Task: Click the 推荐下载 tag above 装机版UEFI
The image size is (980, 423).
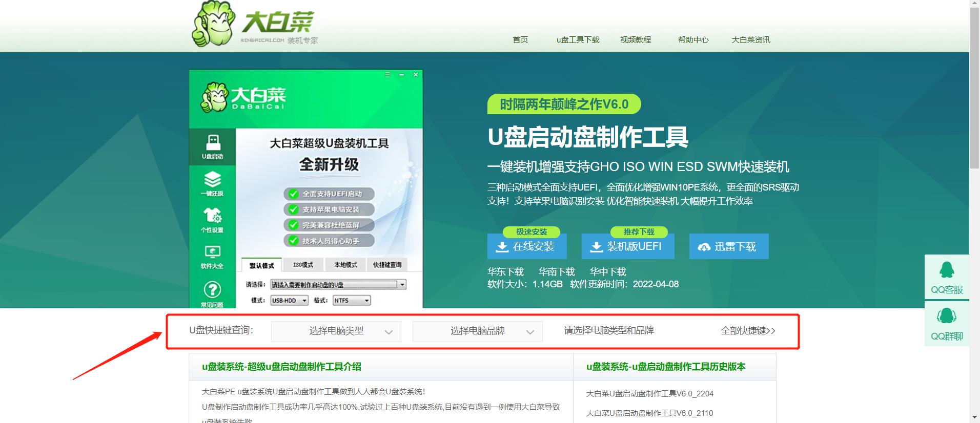Action: (639, 232)
